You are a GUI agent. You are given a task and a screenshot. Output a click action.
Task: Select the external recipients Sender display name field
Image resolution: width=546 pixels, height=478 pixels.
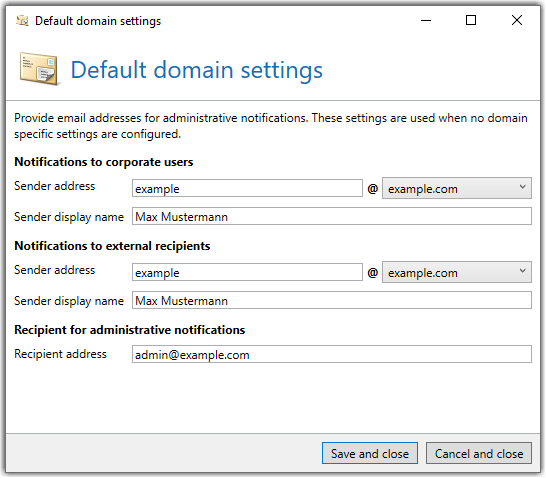332,300
